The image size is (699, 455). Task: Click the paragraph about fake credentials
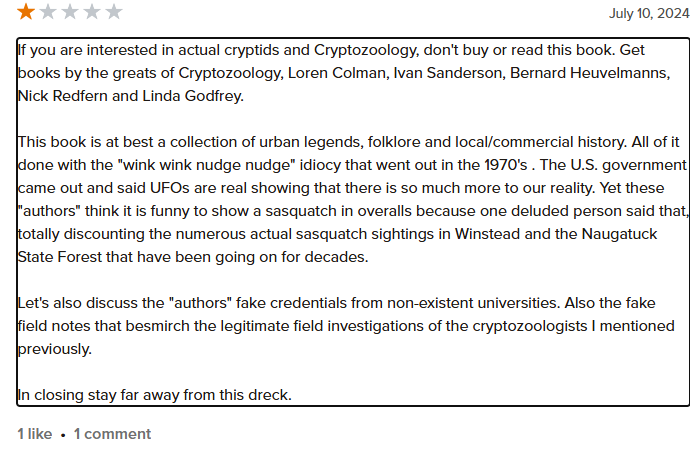(346, 326)
